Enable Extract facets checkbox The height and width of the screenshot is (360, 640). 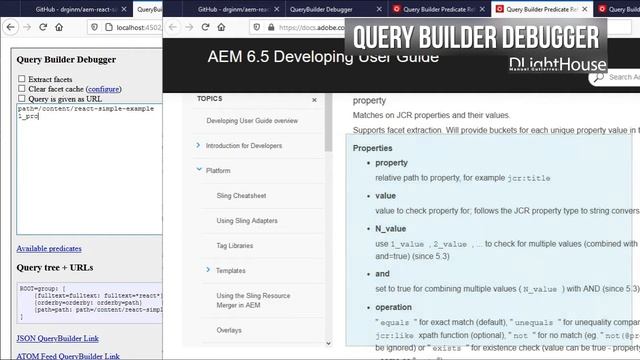(22, 79)
